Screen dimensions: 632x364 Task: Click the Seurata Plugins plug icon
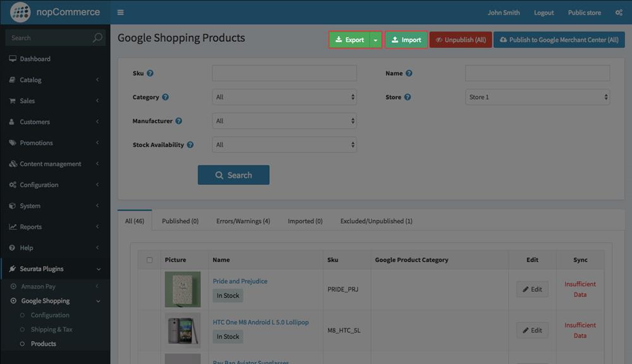[13, 269]
